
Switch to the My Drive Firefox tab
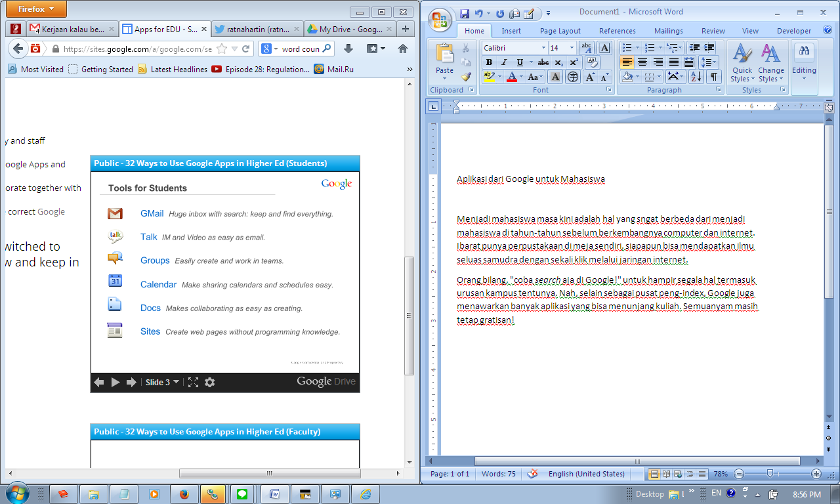coord(351,30)
